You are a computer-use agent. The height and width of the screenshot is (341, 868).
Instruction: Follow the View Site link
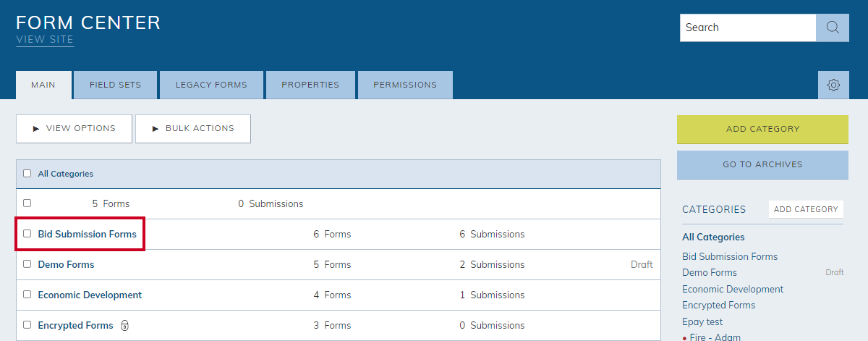(45, 40)
